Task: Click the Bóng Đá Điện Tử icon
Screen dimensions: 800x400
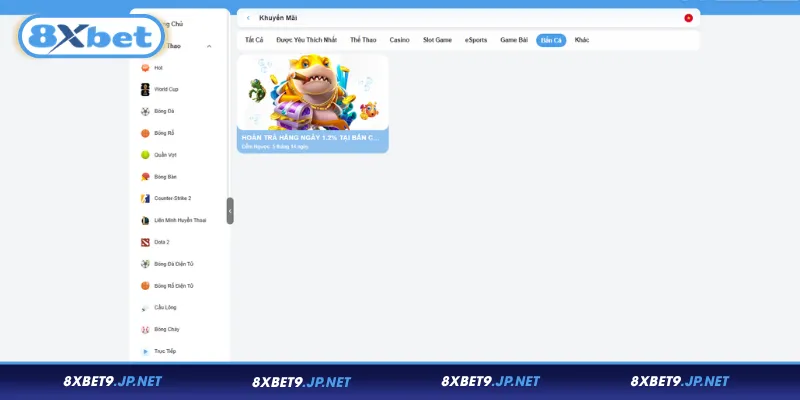Action: coord(145,264)
